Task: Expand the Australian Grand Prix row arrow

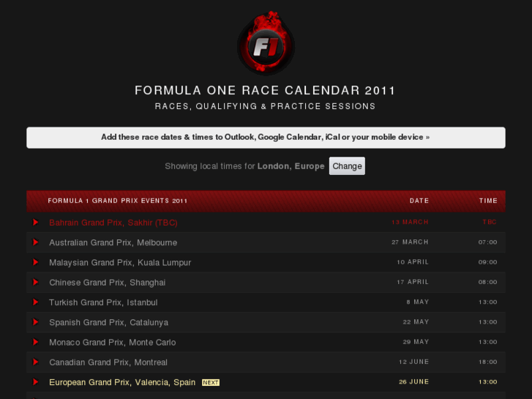Action: tap(35, 242)
